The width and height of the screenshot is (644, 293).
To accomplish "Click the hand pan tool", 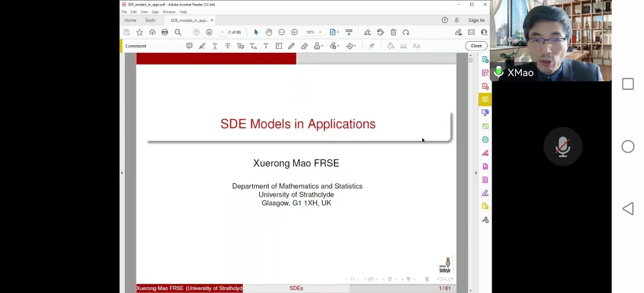I will (269, 32).
